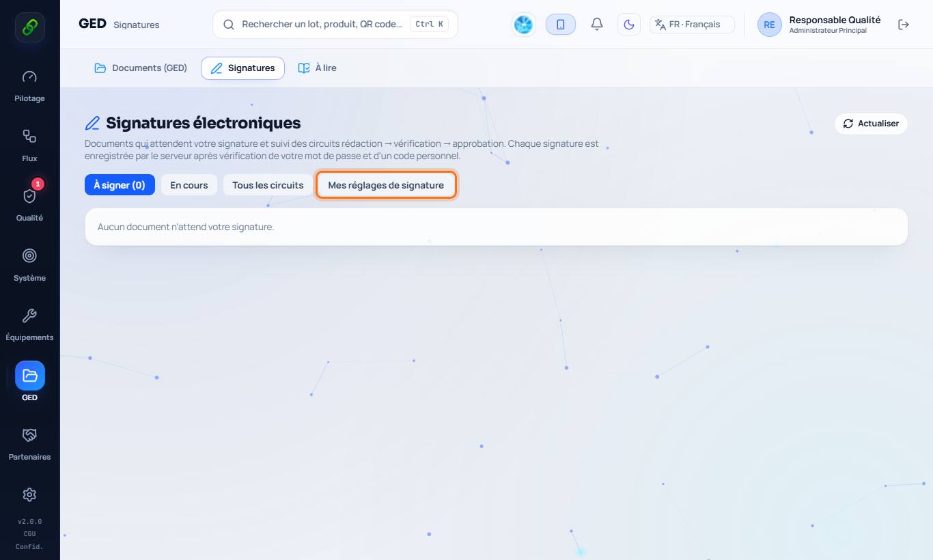This screenshot has width=933, height=560.
Task: Open the Système target section
Action: [x=29, y=264]
